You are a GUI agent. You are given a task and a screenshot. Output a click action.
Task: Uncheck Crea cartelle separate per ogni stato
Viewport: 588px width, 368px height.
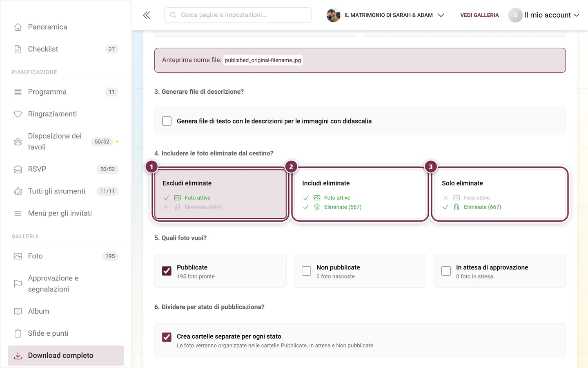click(x=167, y=337)
